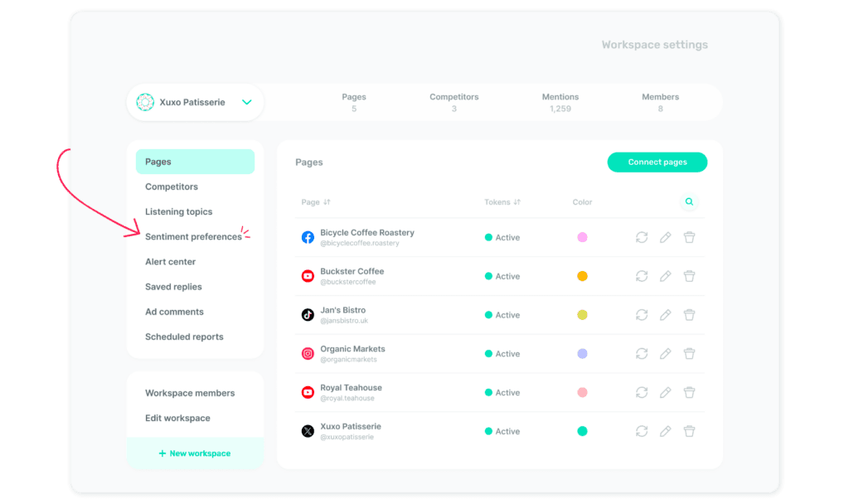This screenshot has width=849, height=504.
Task: Refresh token for Xuxo Patisserie page
Action: click(642, 431)
